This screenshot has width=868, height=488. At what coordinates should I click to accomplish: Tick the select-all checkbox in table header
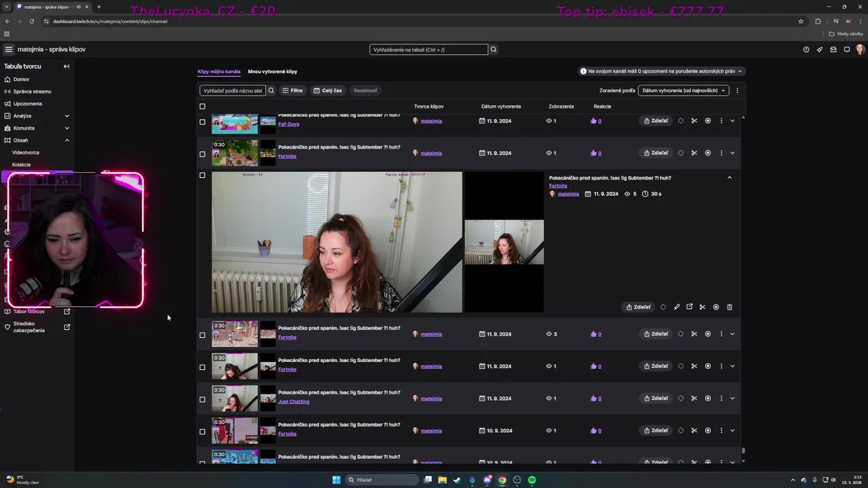(x=202, y=106)
